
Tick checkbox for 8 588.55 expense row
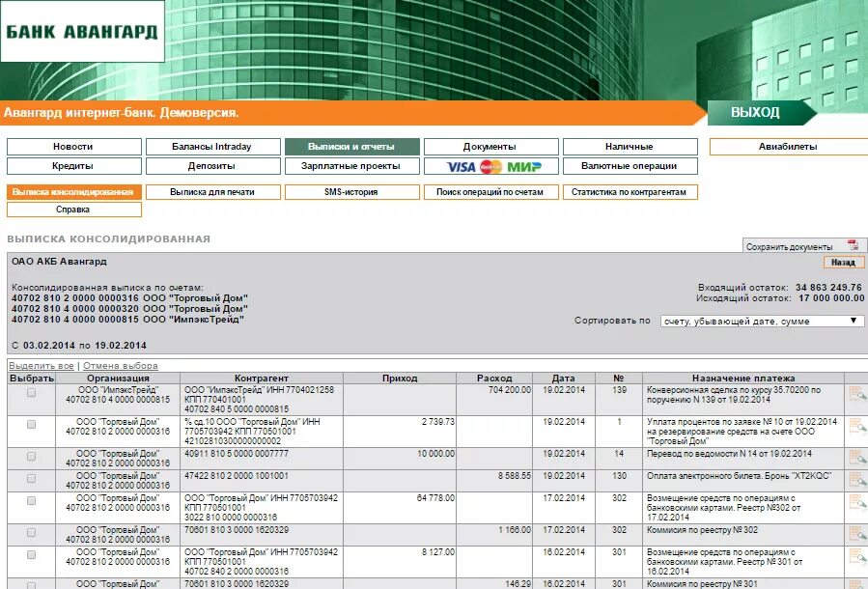point(32,478)
